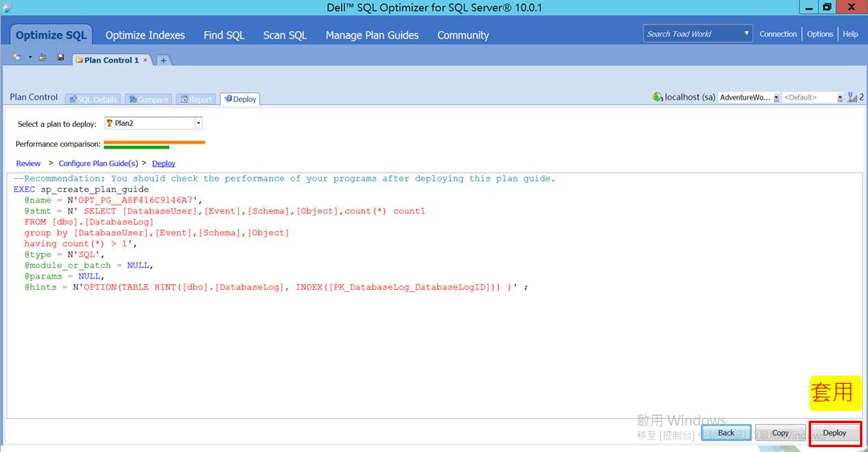This screenshot has height=452, width=868.
Task: Click the localhost (sa) connection label
Action: 690,97
